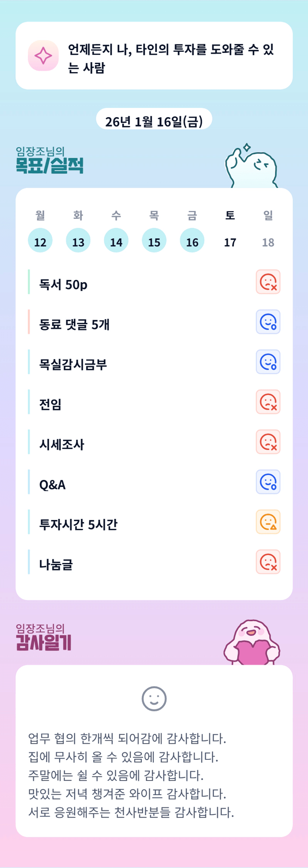Click the partial face icon for 투자시간 5시간

point(268,522)
